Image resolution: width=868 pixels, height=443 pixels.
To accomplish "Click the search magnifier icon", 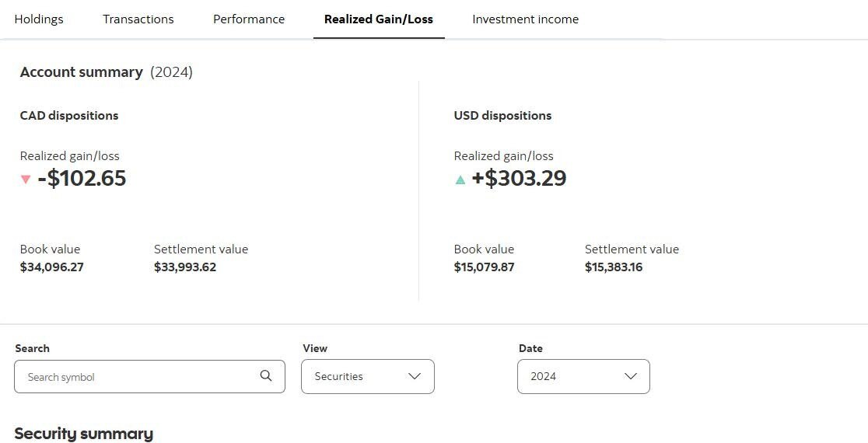I will (266, 376).
